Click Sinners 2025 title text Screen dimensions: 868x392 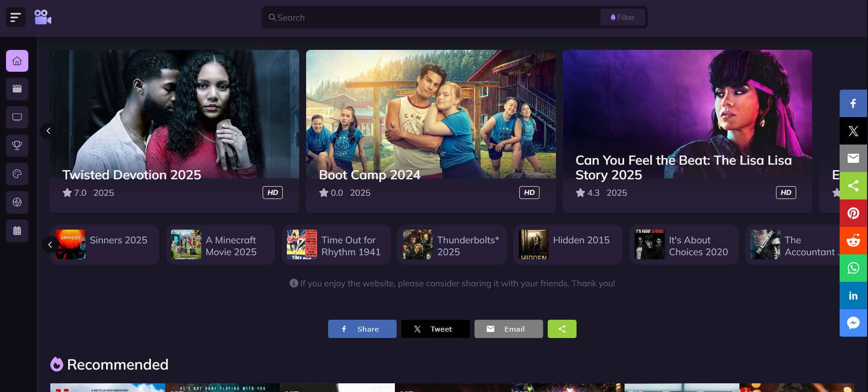click(x=119, y=240)
